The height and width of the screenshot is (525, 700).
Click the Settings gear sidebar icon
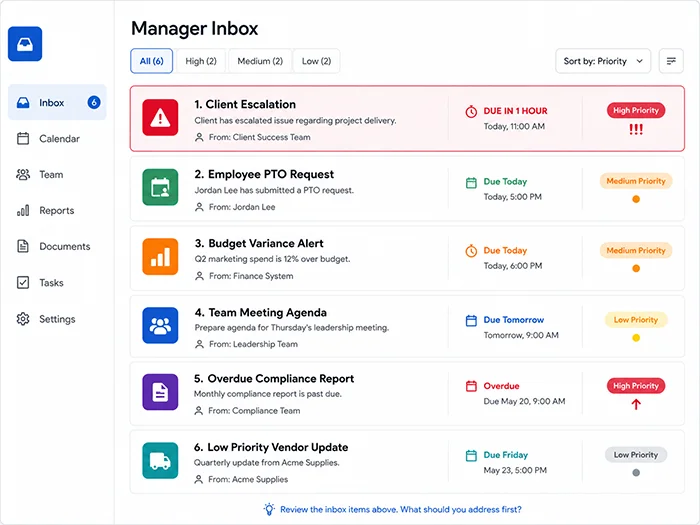(23, 319)
